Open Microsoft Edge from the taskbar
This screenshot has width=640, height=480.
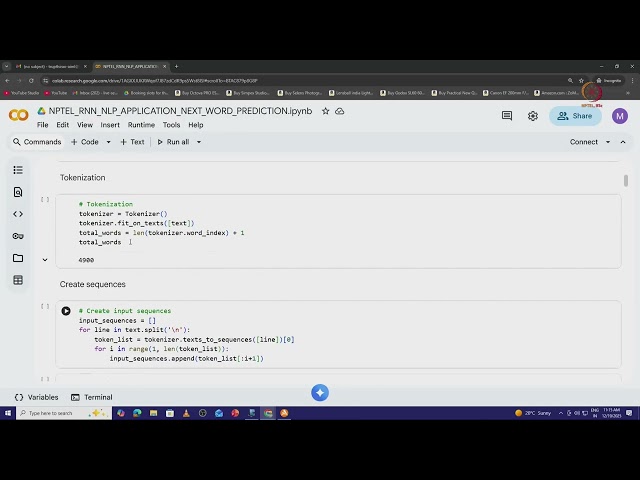coord(137,413)
